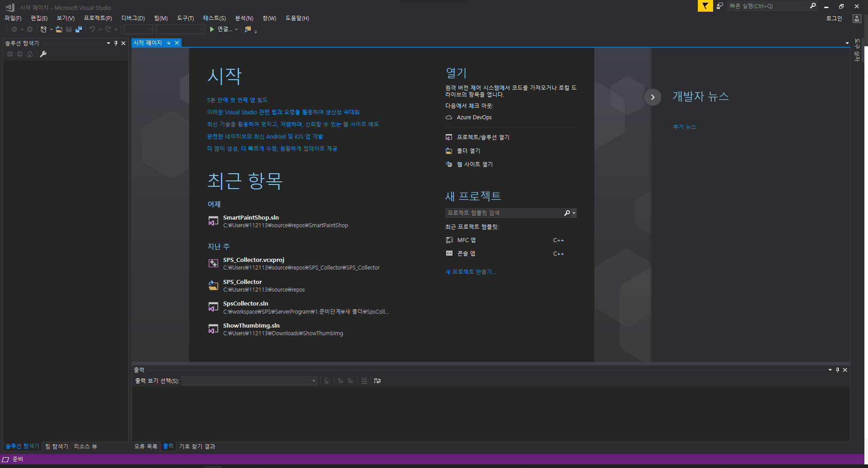Click the Save toolbar icon
The width and height of the screenshot is (868, 468).
coord(69,29)
